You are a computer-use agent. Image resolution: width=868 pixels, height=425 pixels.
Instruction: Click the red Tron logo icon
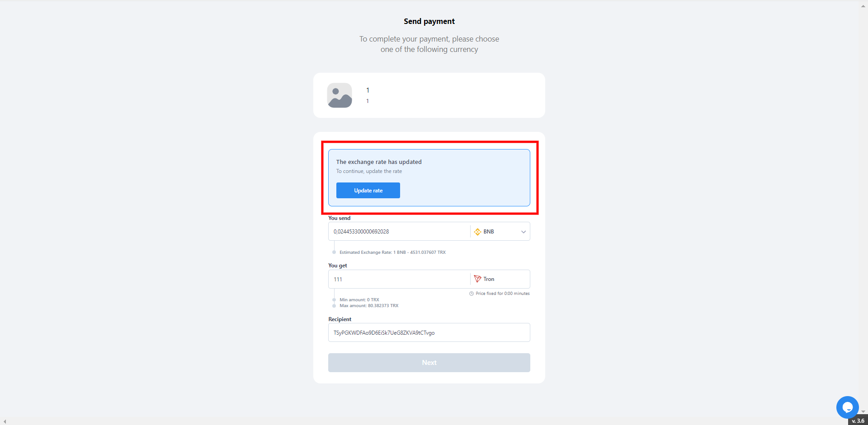pyautogui.click(x=477, y=279)
